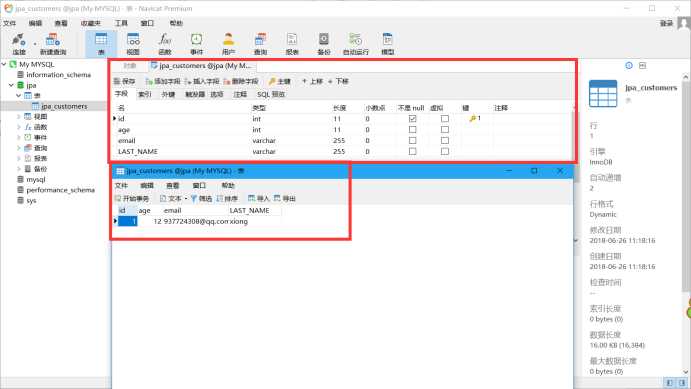
Task: Collapse the jpa database node
Action: click(11, 85)
